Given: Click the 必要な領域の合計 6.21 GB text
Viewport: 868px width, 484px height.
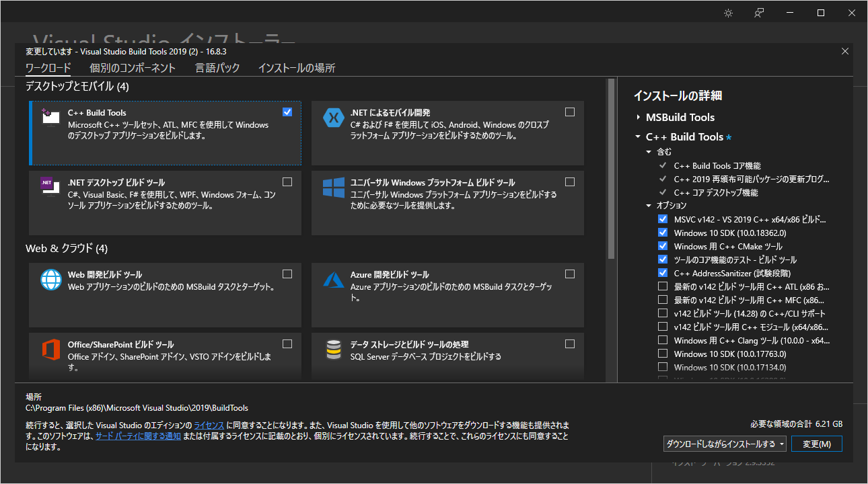Looking at the screenshot, I should (x=796, y=424).
